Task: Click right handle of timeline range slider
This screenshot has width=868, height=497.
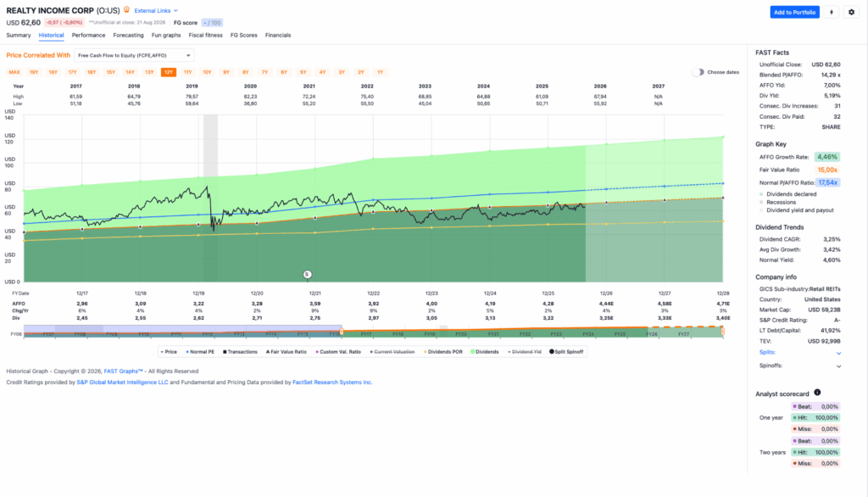Action: point(722,332)
